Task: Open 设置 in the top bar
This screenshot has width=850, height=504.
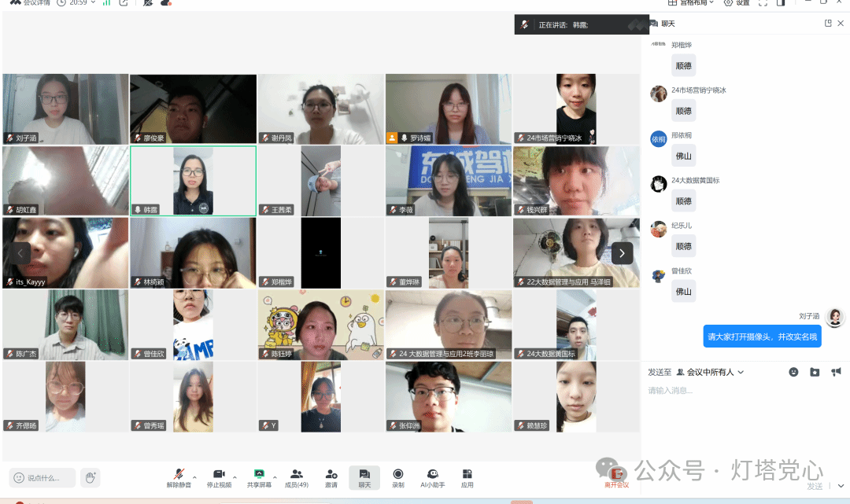Action: pos(737,3)
